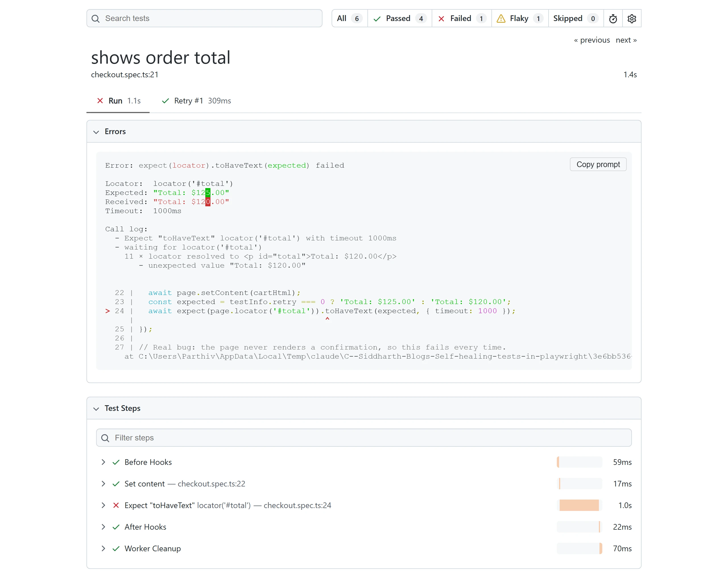Image resolution: width=728 pixels, height=574 pixels.
Task: Open the speedboard stopwatch icon
Action: click(613, 18)
